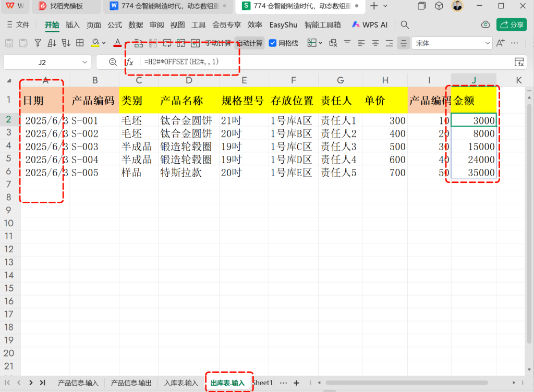Click the cube skin icon in title bar

tap(439, 6)
